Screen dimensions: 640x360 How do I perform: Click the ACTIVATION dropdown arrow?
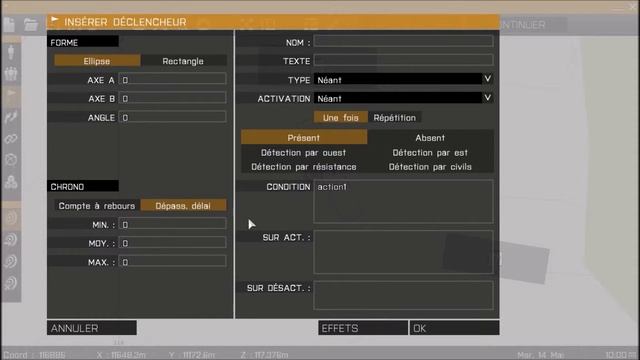488,98
